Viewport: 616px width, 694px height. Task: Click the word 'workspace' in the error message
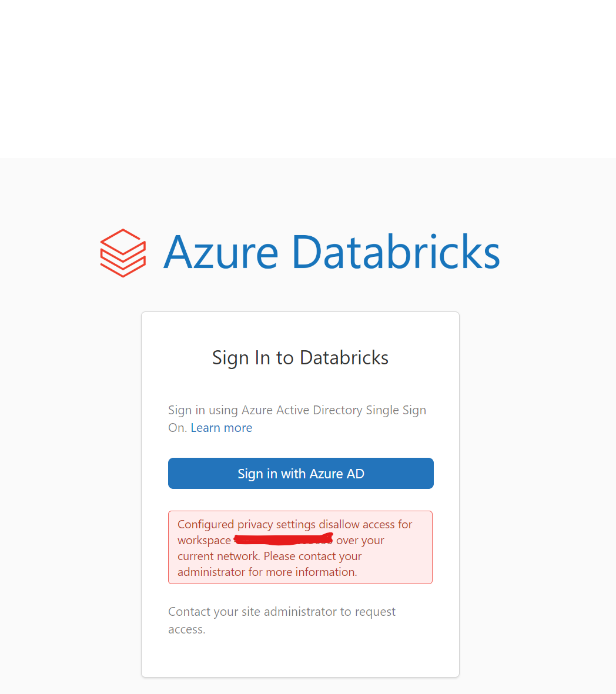coord(204,540)
